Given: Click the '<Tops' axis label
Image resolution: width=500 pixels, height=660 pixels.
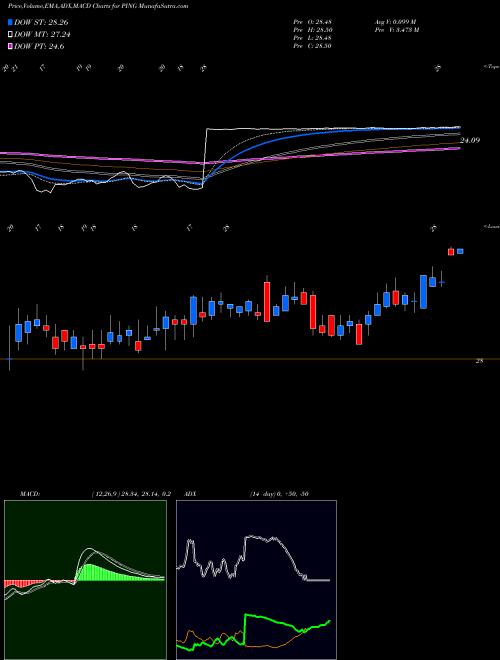Looking at the screenshot, I should (491, 67).
